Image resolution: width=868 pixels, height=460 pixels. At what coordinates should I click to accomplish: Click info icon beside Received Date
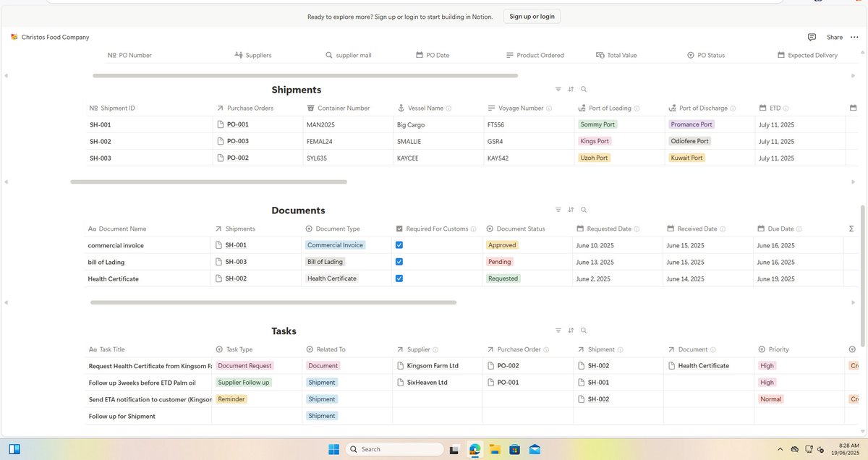coord(723,229)
